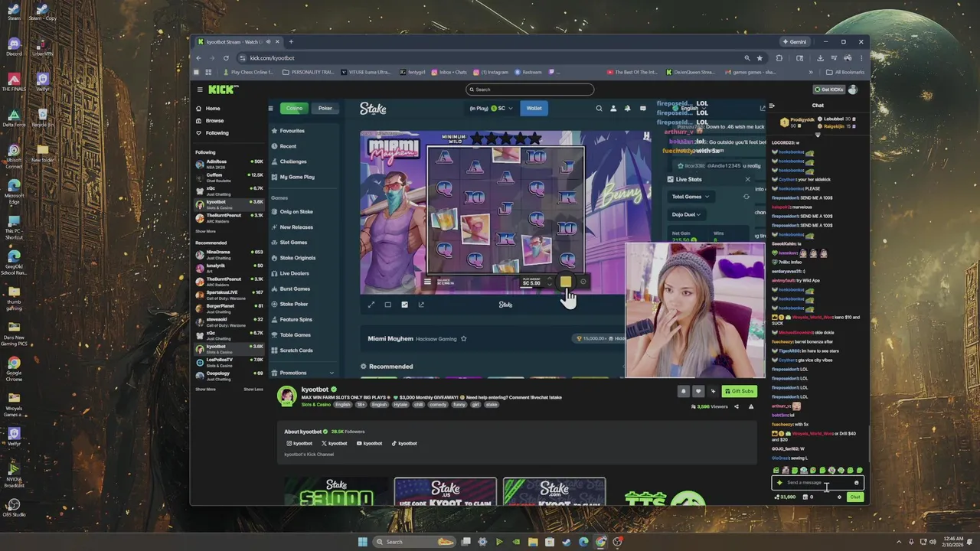Bookmark this page with the Chrome star
Viewport: 980px width, 551px height.
[759, 58]
